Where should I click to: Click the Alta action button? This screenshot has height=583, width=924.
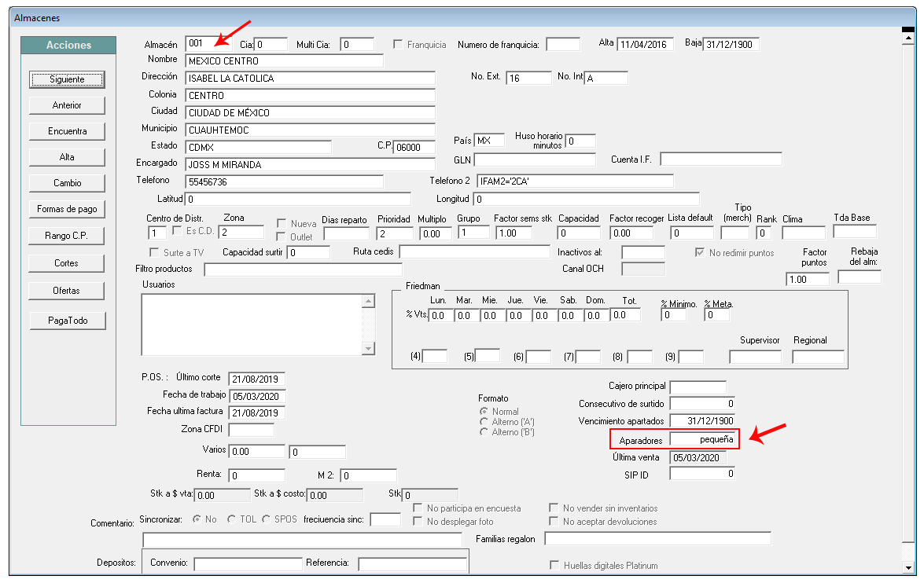click(67, 157)
